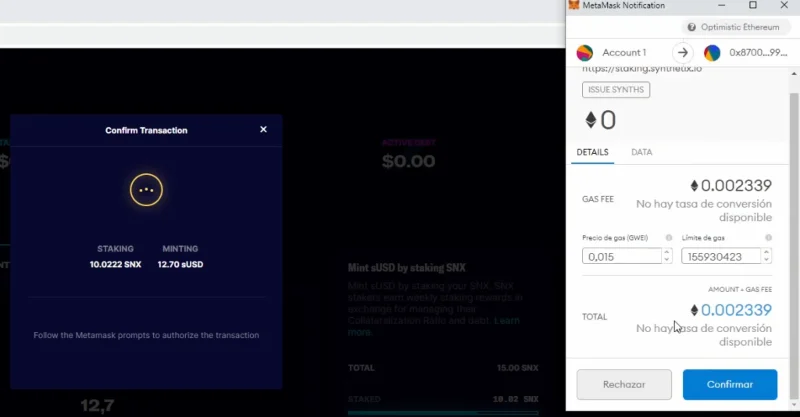
Task: Close the Confirm Transaction dialog
Action: (263, 130)
